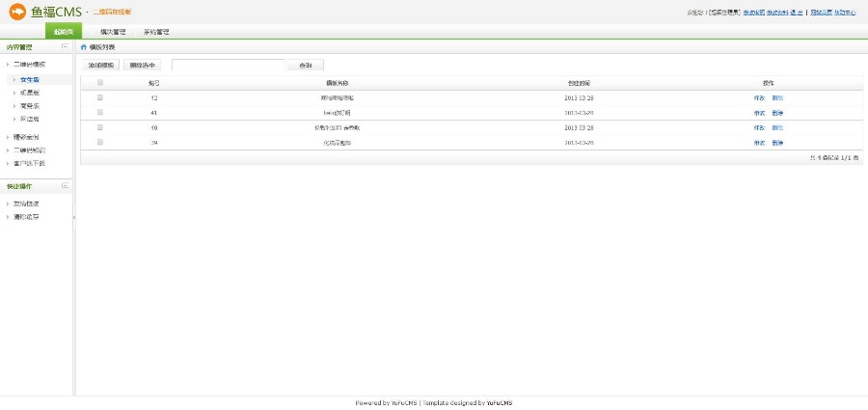Click 删除 link for row 41
Viewport: 868px width, 410px height.
tap(777, 113)
